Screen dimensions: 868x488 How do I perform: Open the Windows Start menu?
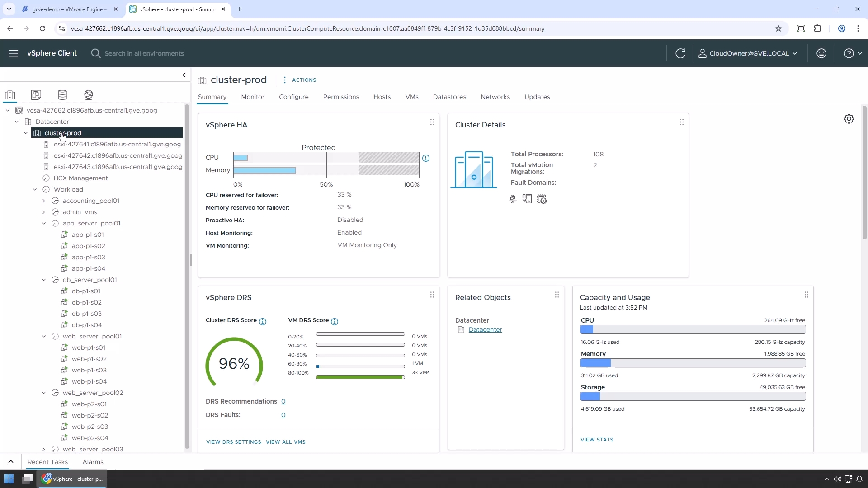tap(9, 479)
